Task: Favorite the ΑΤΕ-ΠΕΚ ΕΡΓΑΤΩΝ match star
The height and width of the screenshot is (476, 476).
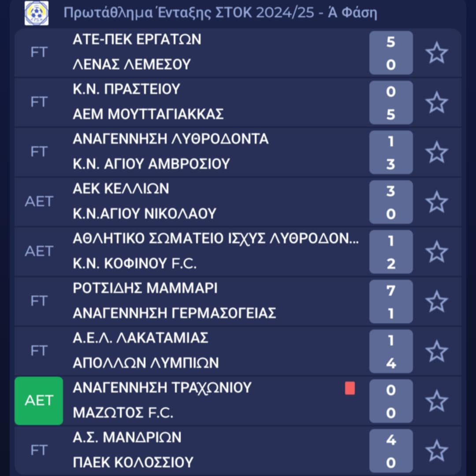Action: (436, 53)
